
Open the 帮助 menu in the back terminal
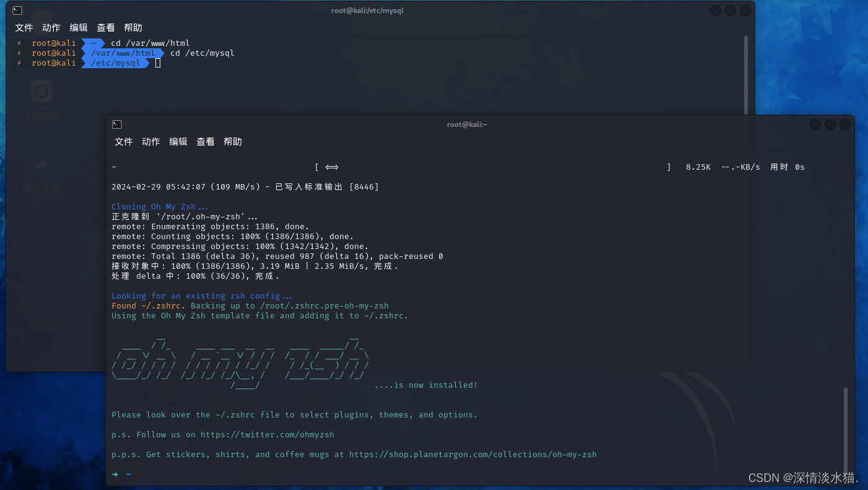pos(132,27)
